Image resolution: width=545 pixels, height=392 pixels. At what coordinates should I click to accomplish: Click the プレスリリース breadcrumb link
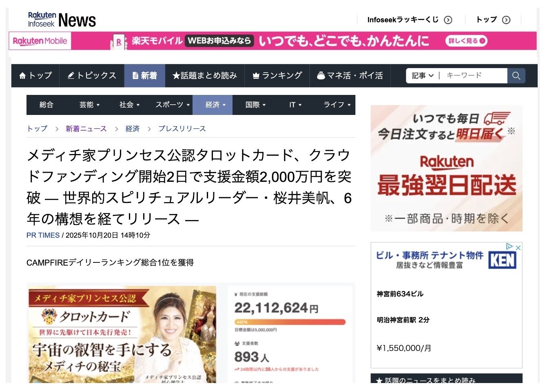pos(182,129)
